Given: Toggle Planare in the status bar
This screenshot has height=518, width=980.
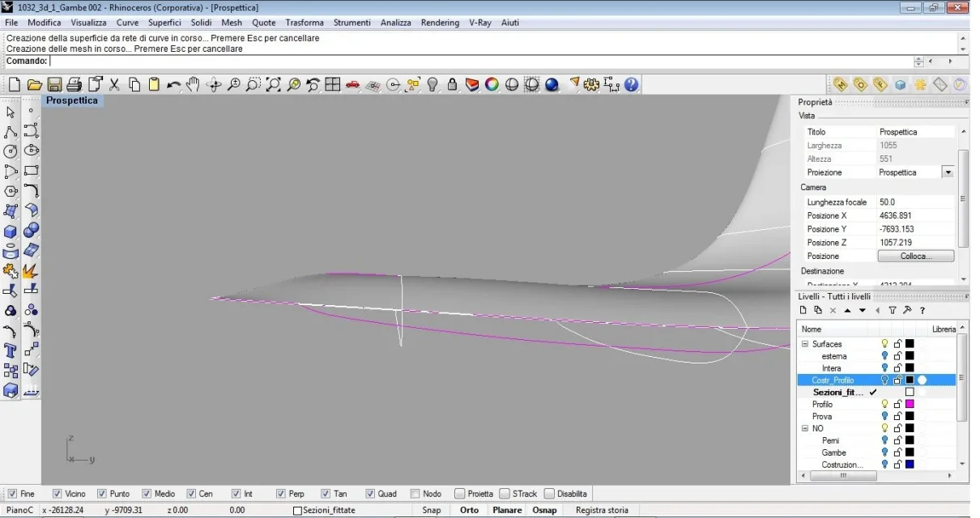Looking at the screenshot, I should coord(507,510).
